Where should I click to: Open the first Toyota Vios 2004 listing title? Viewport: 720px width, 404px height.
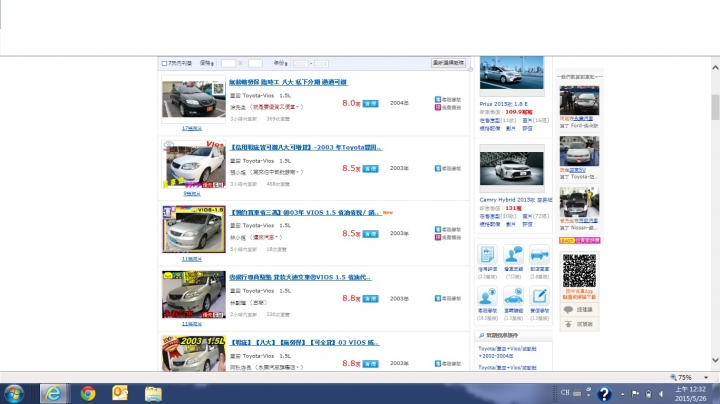pos(288,82)
